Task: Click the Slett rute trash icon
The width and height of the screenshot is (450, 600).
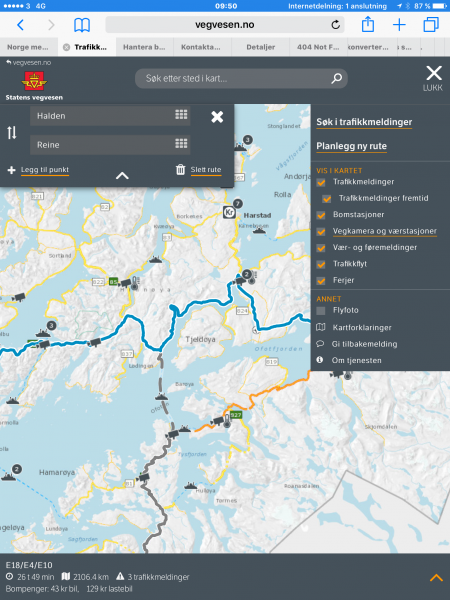Action: [180, 169]
